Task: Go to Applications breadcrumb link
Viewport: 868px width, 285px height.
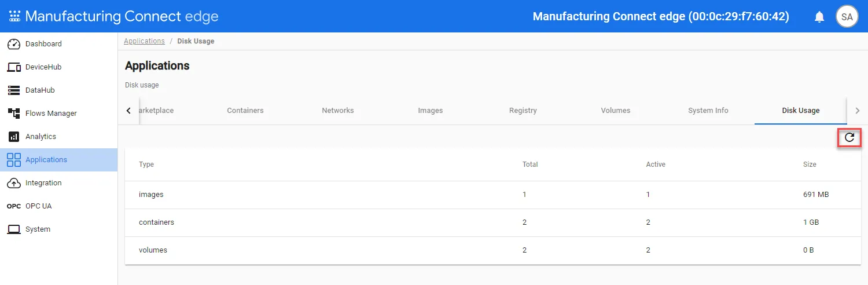Action: point(145,41)
